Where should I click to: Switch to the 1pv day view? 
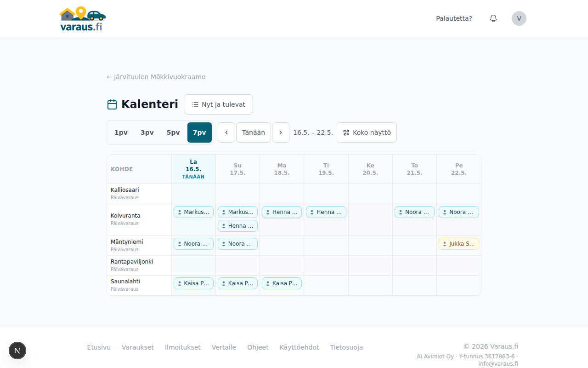coord(121,132)
